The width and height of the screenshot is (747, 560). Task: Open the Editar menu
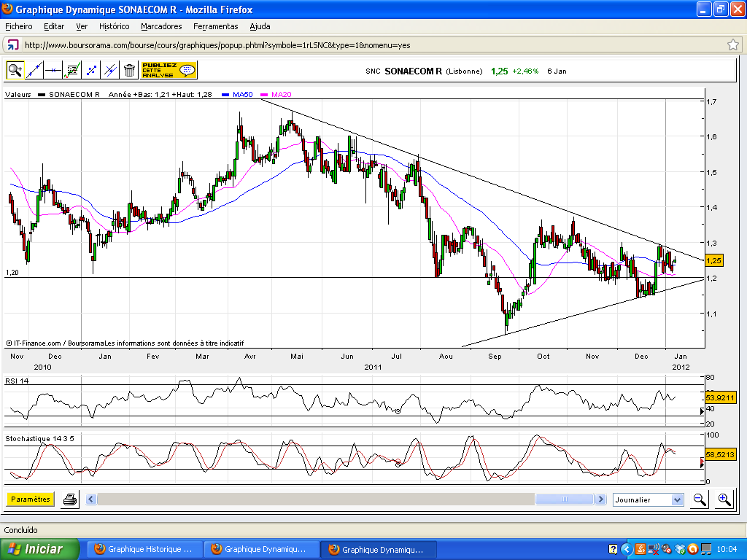pyautogui.click(x=54, y=26)
